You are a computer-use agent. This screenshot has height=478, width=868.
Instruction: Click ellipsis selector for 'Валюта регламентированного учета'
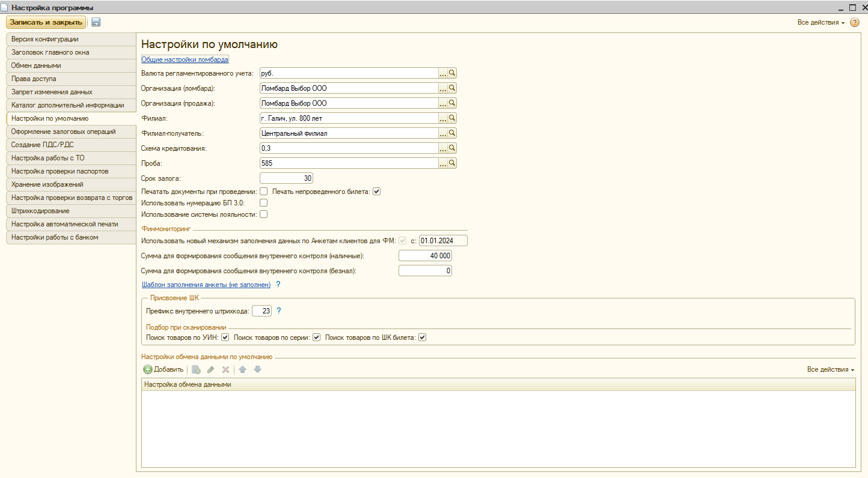[x=443, y=73]
